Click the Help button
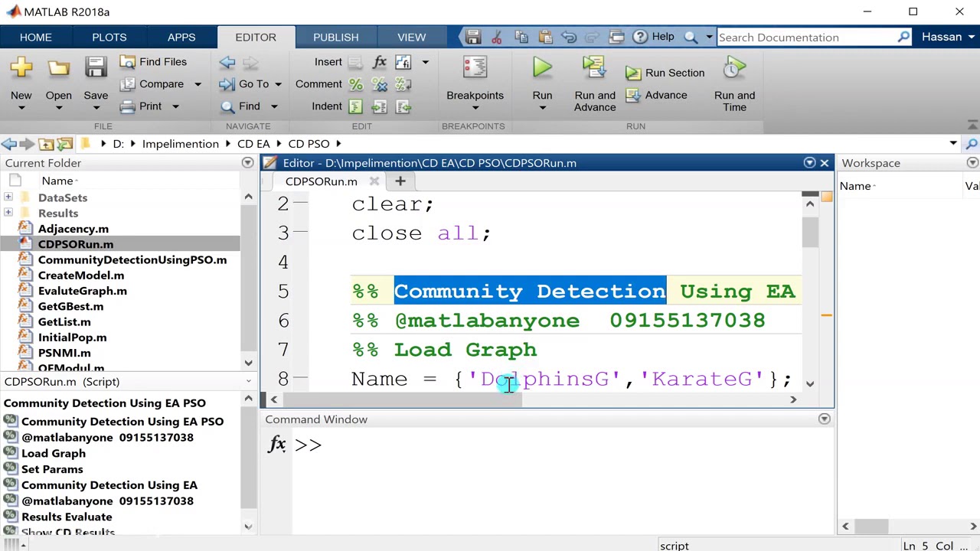 pos(655,37)
